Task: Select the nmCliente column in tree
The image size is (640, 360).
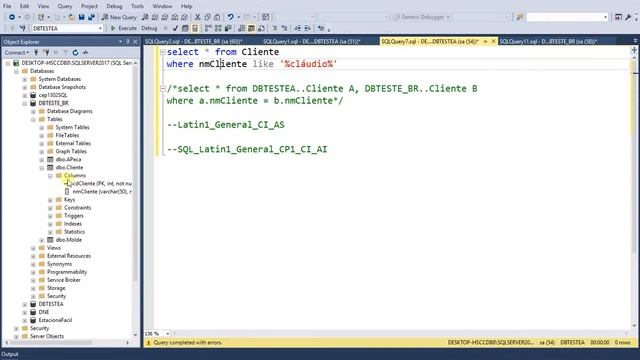Action: click(102, 191)
